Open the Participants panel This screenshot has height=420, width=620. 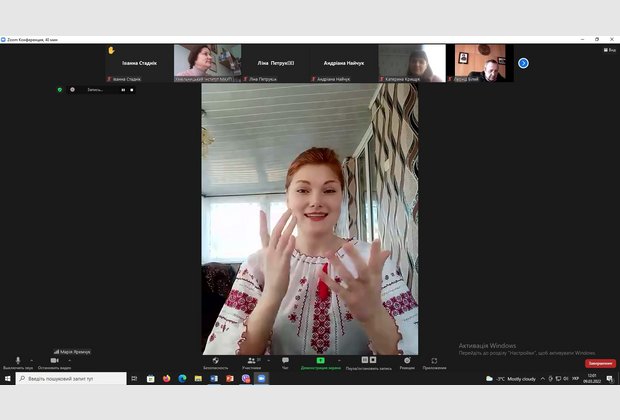tap(250, 361)
